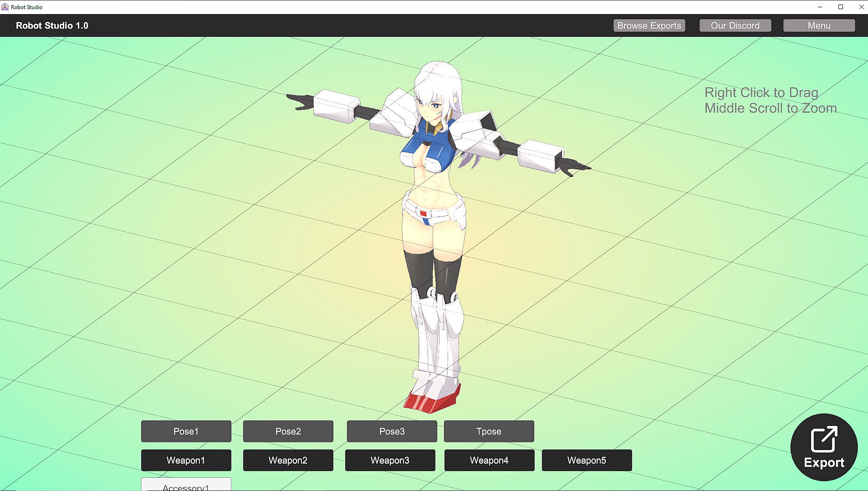Switch the model to Pose2
Viewport: 868px width, 491px height.
(x=288, y=431)
